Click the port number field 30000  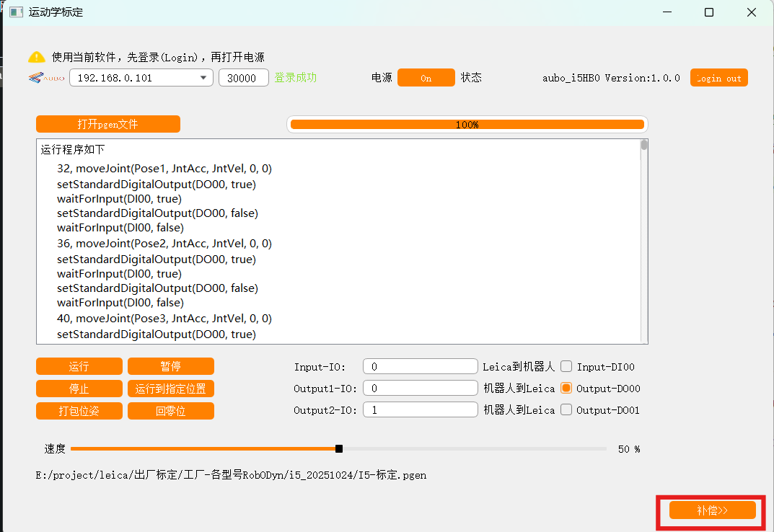point(243,78)
